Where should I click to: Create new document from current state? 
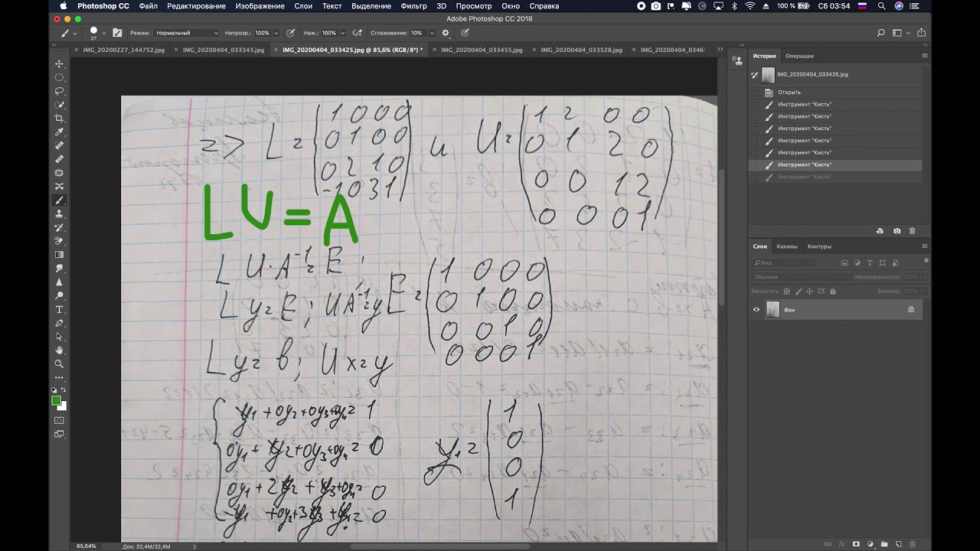pyautogui.click(x=879, y=231)
